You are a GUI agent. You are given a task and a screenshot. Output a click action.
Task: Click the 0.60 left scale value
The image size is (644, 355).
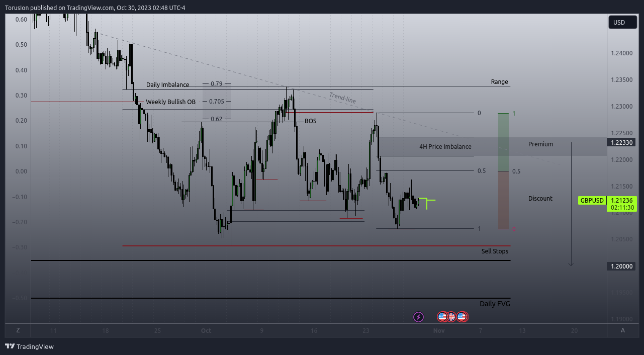[21, 19]
